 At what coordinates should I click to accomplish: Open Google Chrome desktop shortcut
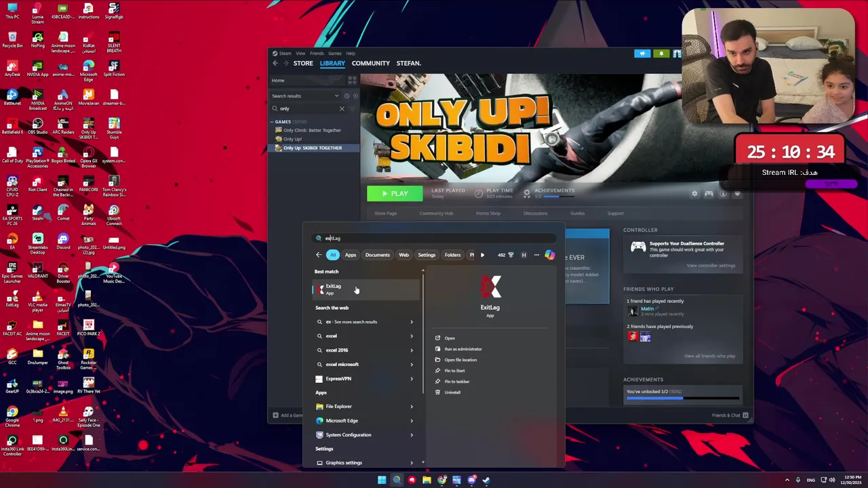(12, 416)
